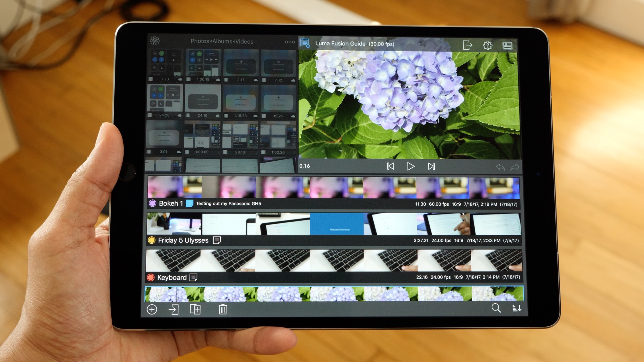Image resolution: width=644 pixels, height=362 pixels.
Task: Select the 24.16 video clip
Action: pyautogui.click(x=203, y=101)
